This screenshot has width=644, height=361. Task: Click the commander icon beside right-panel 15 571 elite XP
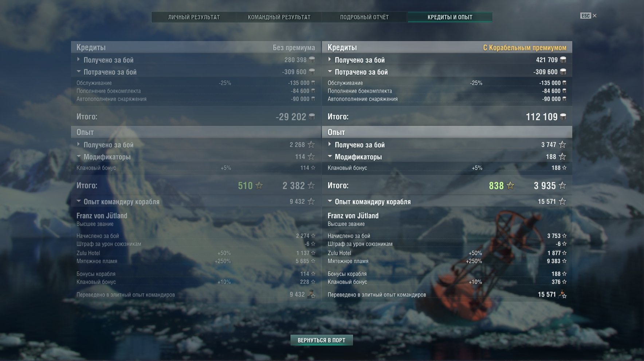[562, 294]
